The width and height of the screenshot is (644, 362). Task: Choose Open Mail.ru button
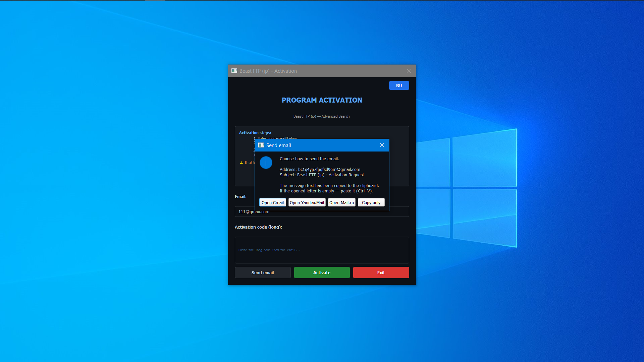(x=341, y=202)
